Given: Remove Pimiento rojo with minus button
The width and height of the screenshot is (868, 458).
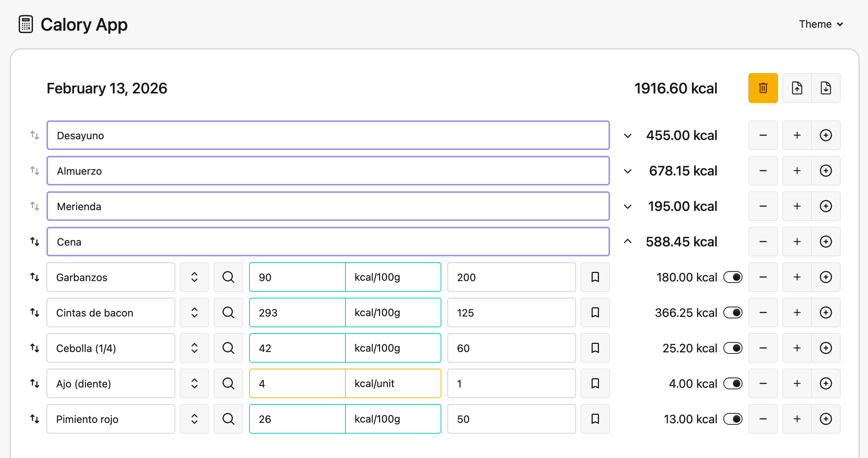Looking at the screenshot, I should [763, 419].
